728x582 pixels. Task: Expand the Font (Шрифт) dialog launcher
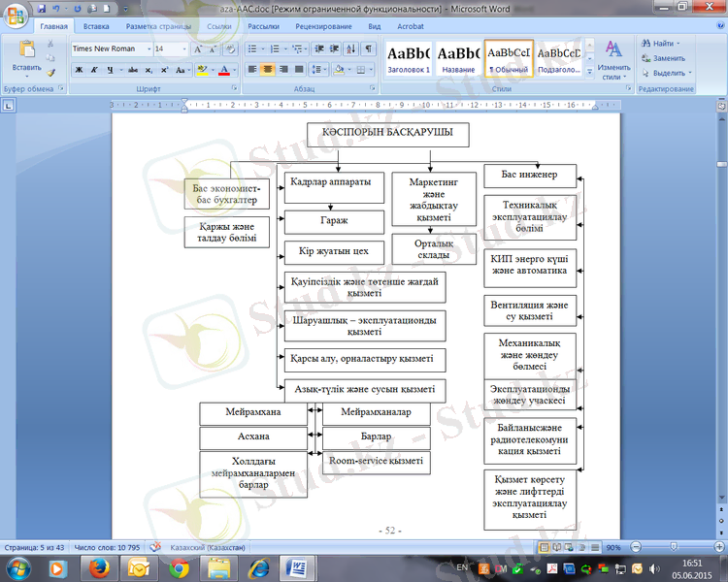click(x=234, y=87)
